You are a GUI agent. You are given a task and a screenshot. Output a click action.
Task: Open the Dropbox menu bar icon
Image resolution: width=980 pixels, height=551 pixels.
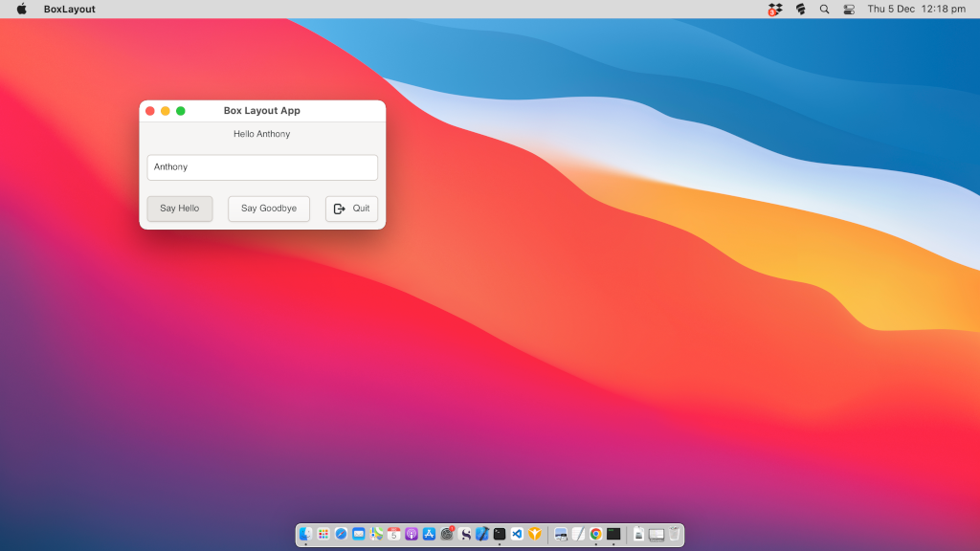tap(800, 9)
